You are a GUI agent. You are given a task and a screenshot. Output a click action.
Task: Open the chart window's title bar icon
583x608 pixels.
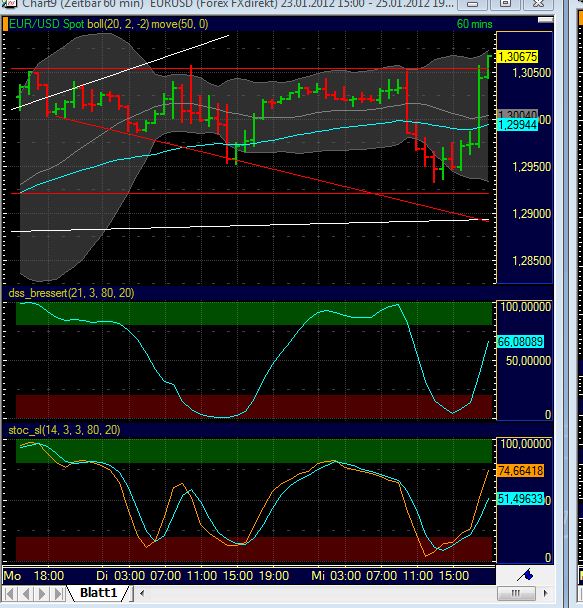click(10, 3)
